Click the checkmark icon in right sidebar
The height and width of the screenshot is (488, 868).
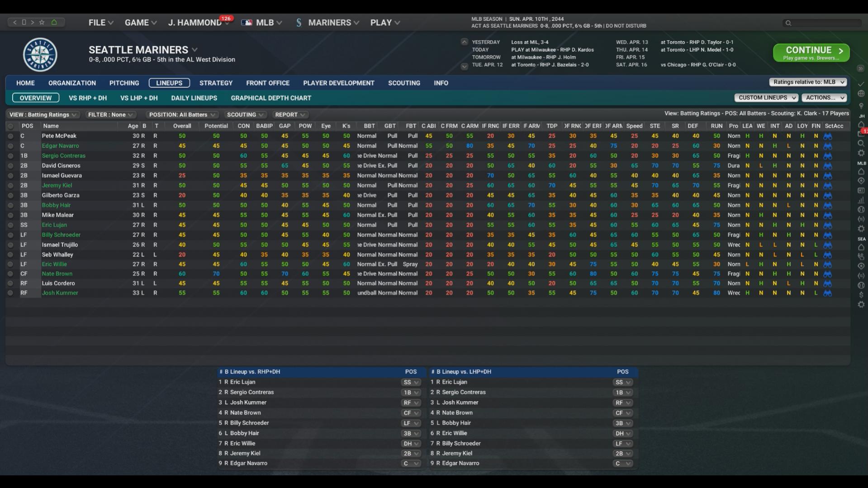click(x=861, y=84)
